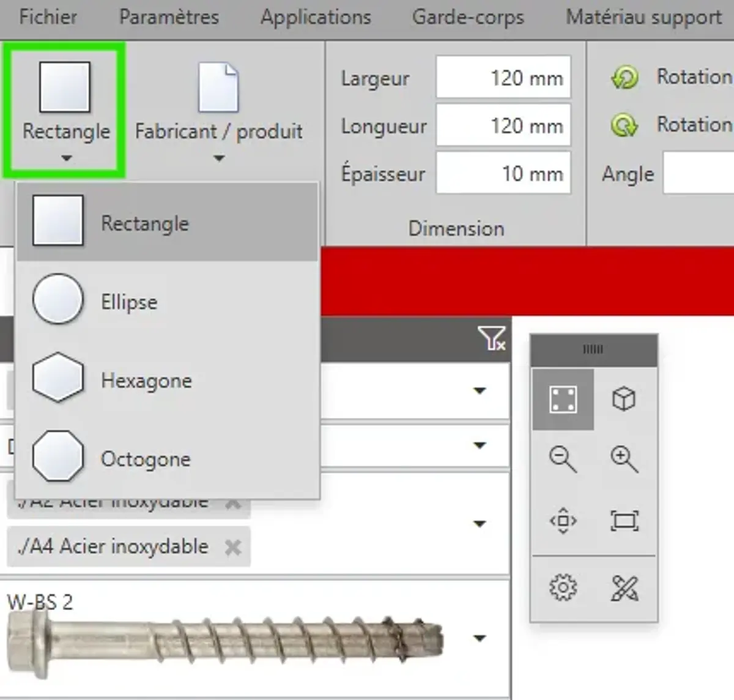This screenshot has width=734, height=700.
Task: Zoom in with the plus magnifier
Action: click(624, 459)
